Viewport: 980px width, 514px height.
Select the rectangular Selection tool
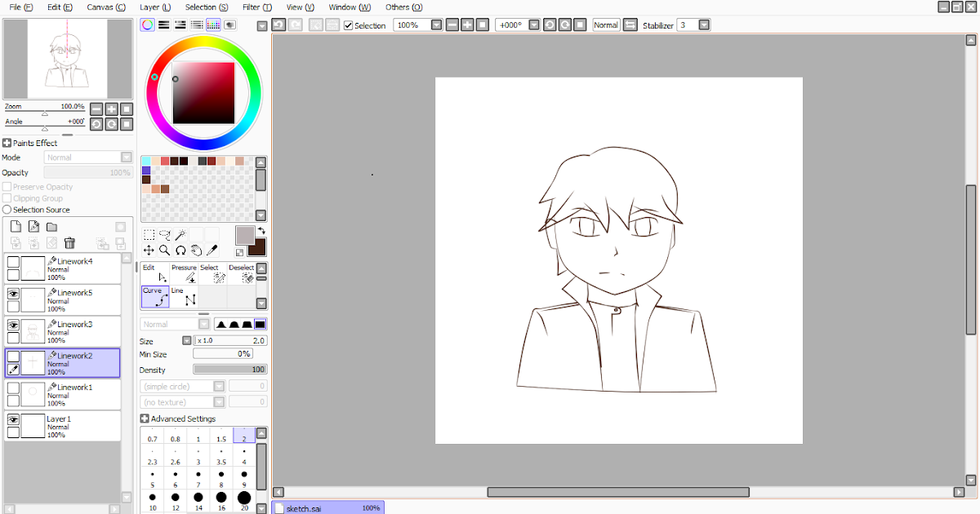click(x=149, y=235)
